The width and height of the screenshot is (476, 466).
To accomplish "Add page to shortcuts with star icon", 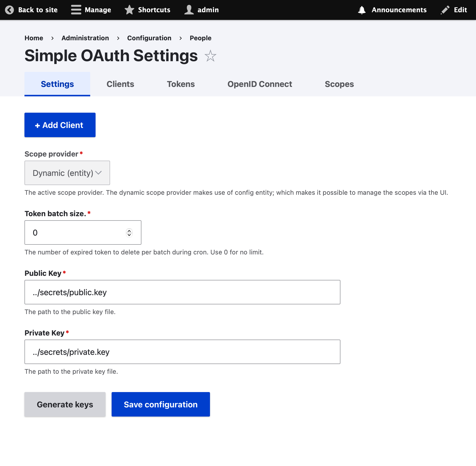I will point(210,56).
